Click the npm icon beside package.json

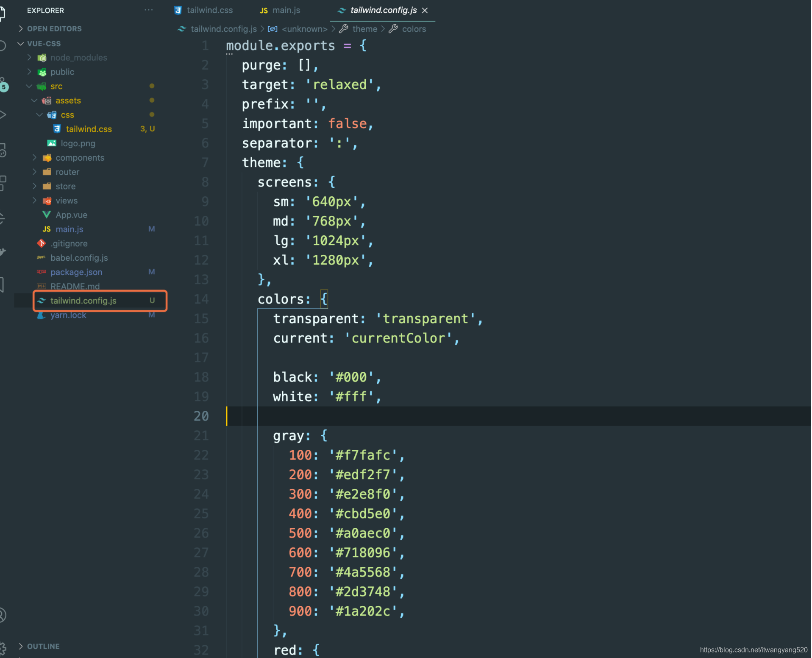pyautogui.click(x=41, y=272)
